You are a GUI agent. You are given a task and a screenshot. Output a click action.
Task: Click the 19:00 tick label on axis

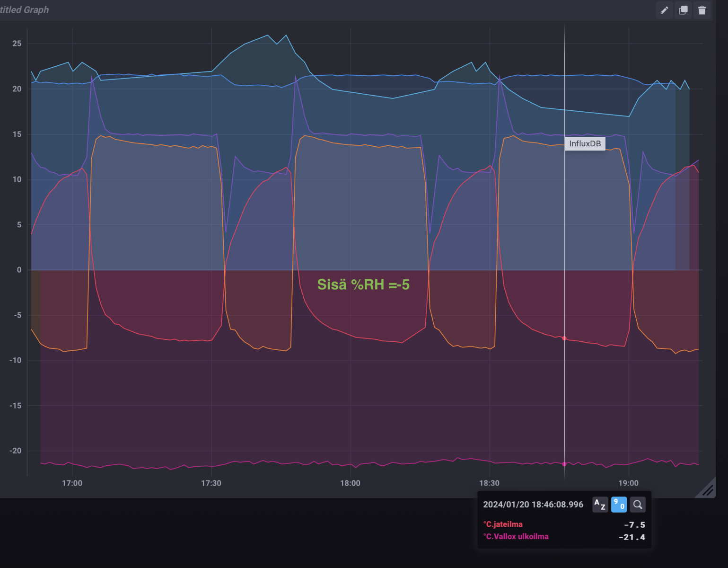coord(628,483)
